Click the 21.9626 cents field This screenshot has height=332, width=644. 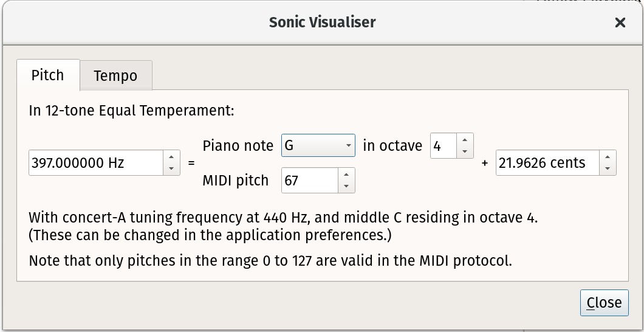[x=547, y=163]
